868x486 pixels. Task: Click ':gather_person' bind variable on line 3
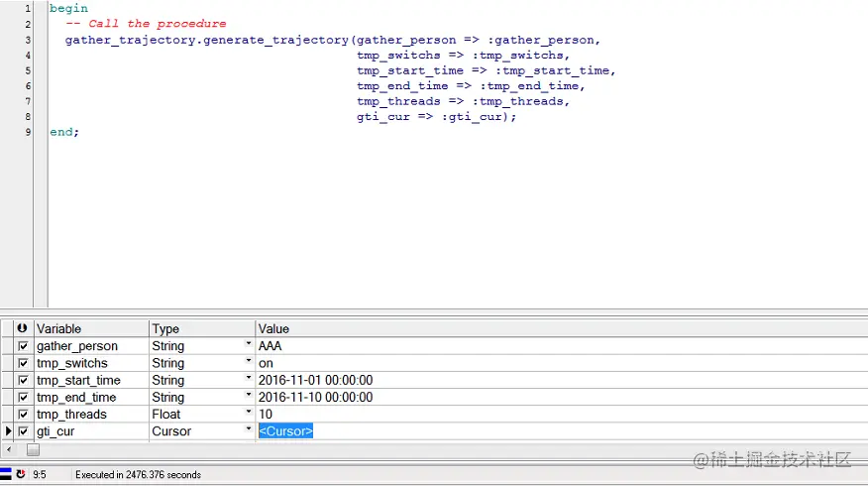coord(541,40)
